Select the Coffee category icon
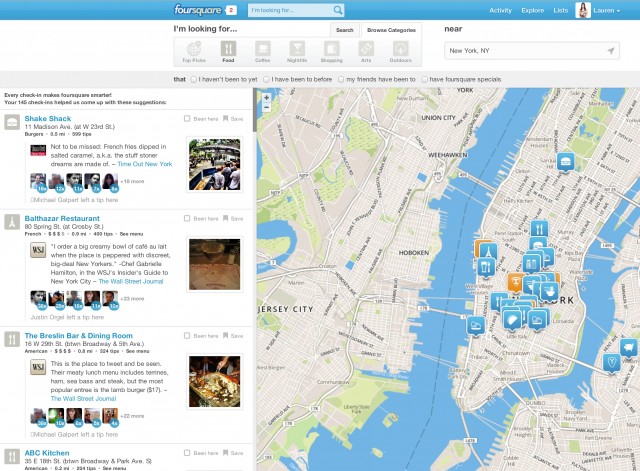640x471 pixels. 263,52
